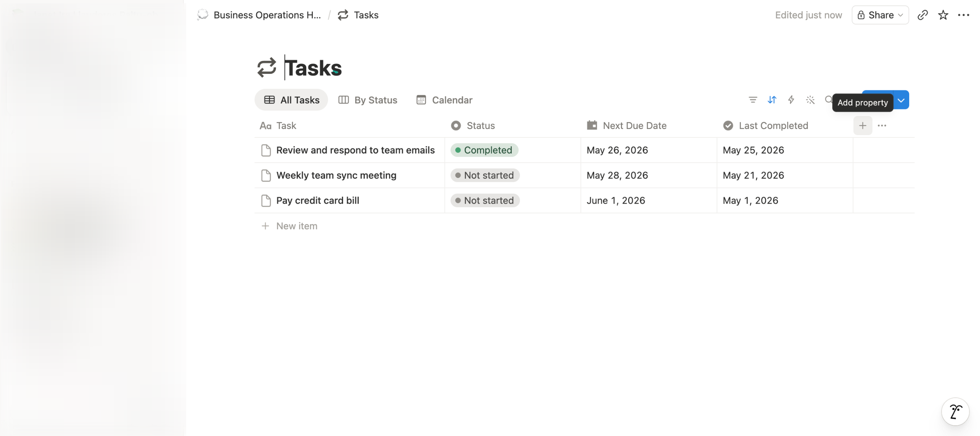Select the May 26, 2026 due date cell
980x436 pixels.
pyautogui.click(x=649, y=150)
